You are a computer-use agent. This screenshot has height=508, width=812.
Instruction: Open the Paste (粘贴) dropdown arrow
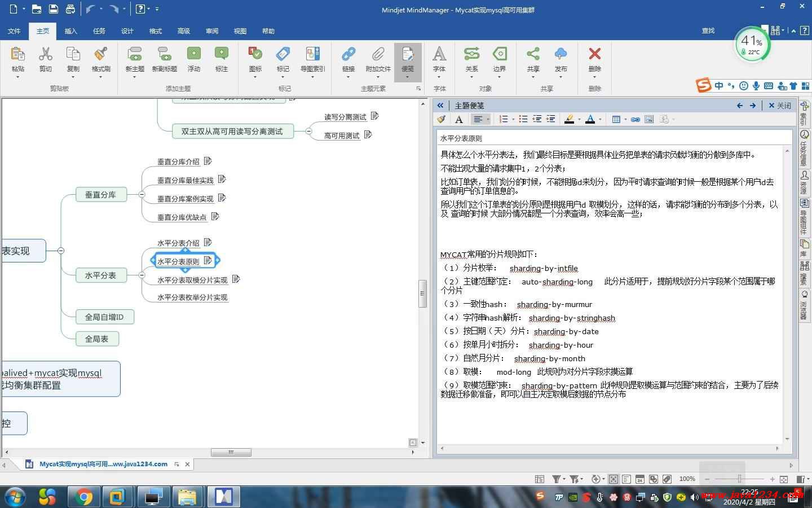click(18, 77)
